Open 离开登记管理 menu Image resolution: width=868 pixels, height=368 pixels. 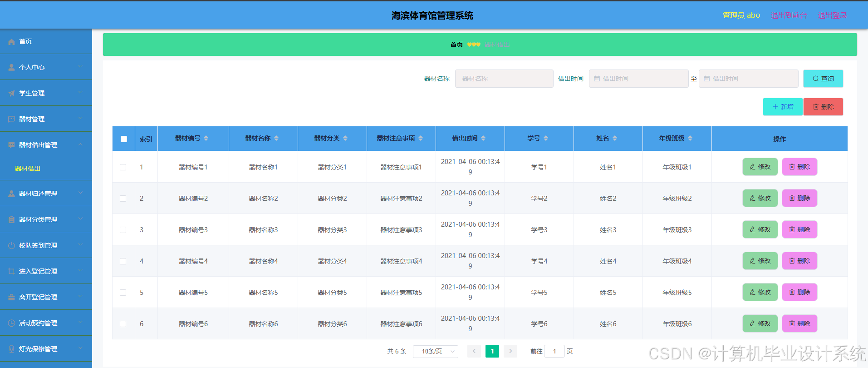46,297
